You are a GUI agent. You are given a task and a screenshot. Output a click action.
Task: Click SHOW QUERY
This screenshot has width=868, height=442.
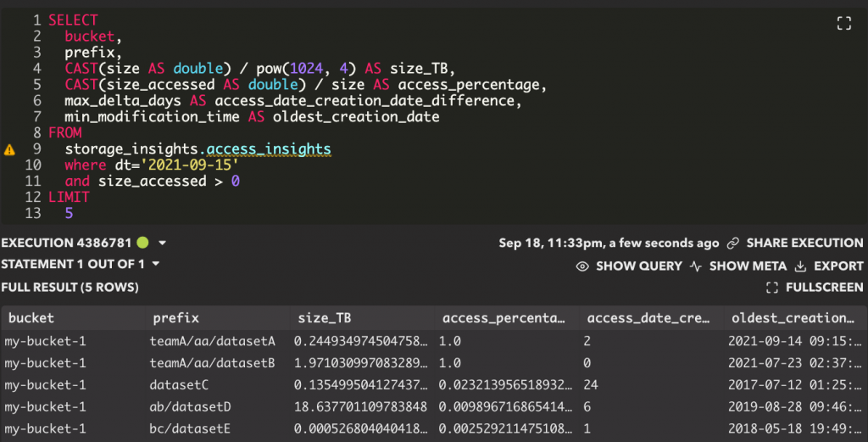click(x=639, y=266)
